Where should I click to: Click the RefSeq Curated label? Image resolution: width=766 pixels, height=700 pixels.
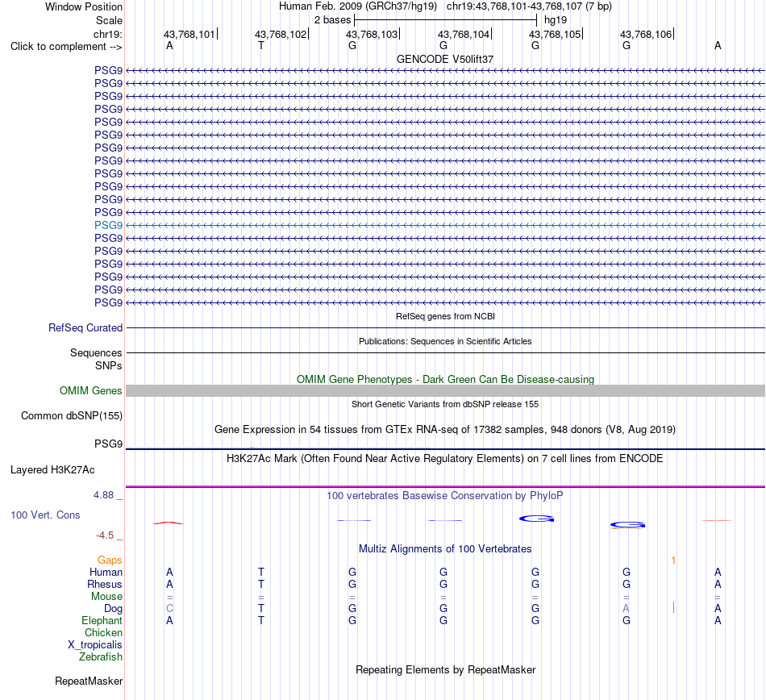[85, 327]
